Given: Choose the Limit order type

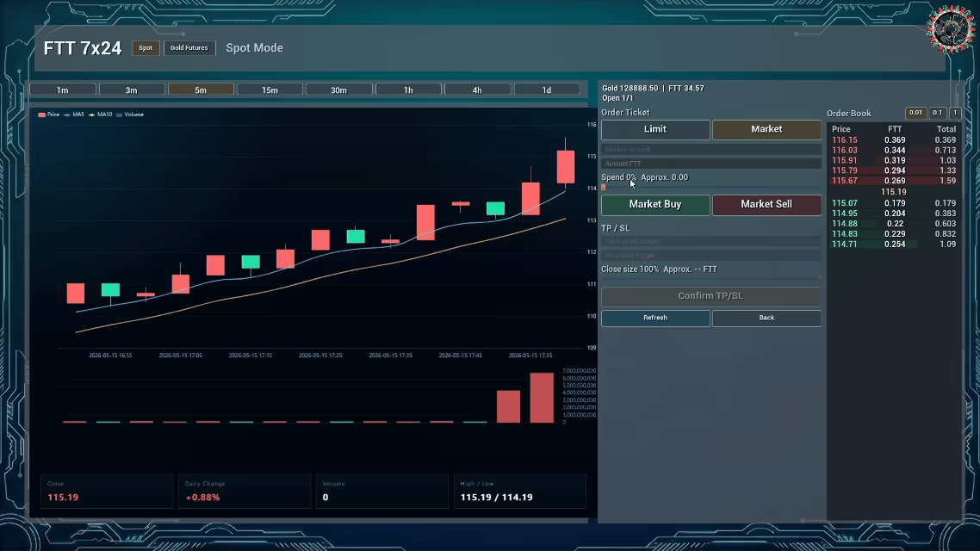Looking at the screenshot, I should click(x=655, y=129).
